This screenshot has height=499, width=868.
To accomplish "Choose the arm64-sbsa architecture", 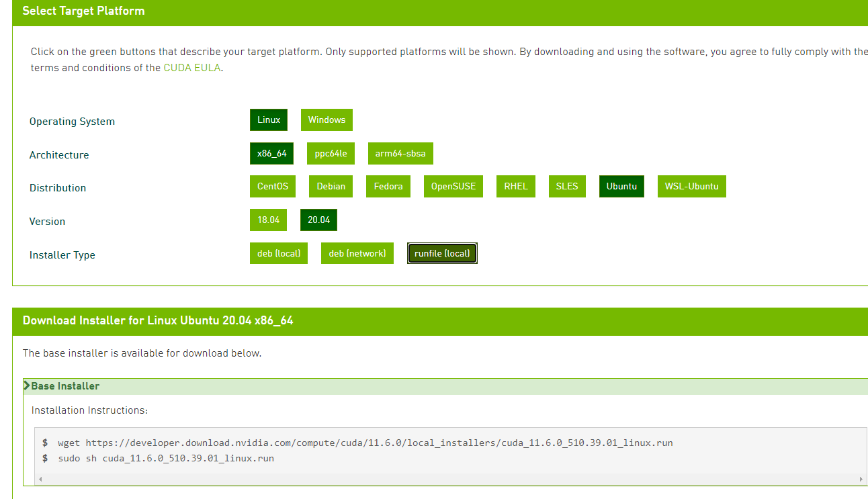I will pos(400,154).
